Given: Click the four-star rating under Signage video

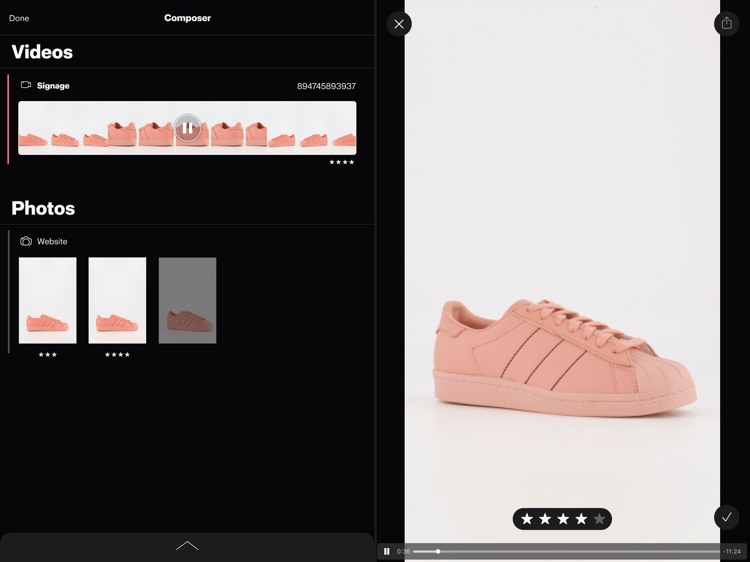Looking at the screenshot, I should [x=342, y=162].
